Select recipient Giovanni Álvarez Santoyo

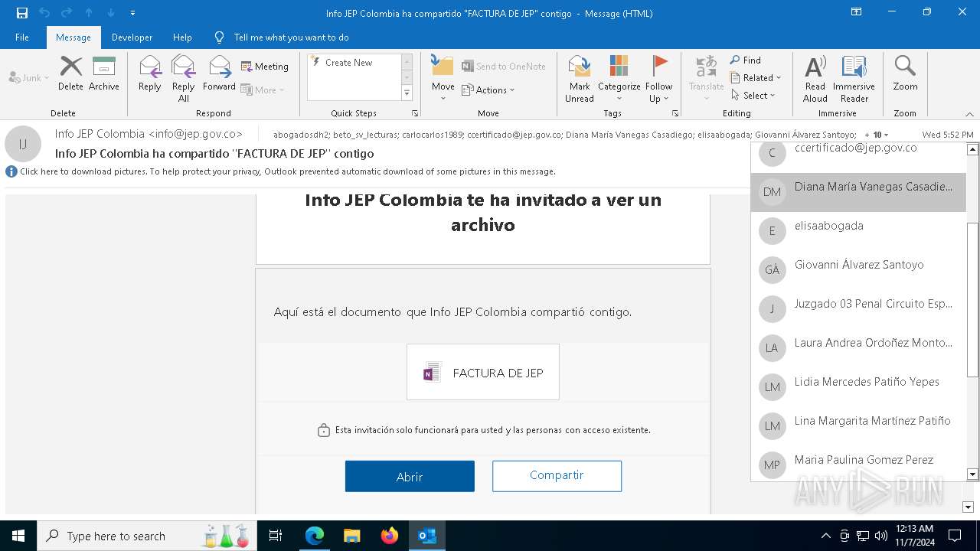(x=858, y=269)
